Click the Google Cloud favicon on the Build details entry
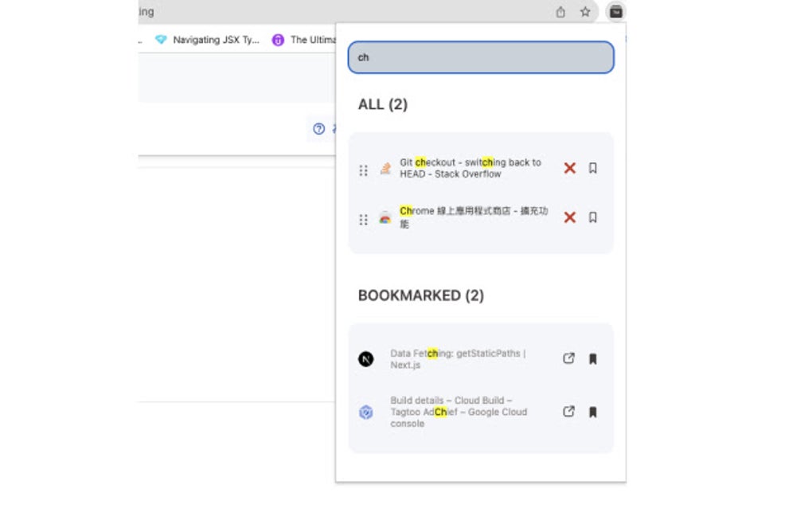The image size is (812, 508). point(365,412)
